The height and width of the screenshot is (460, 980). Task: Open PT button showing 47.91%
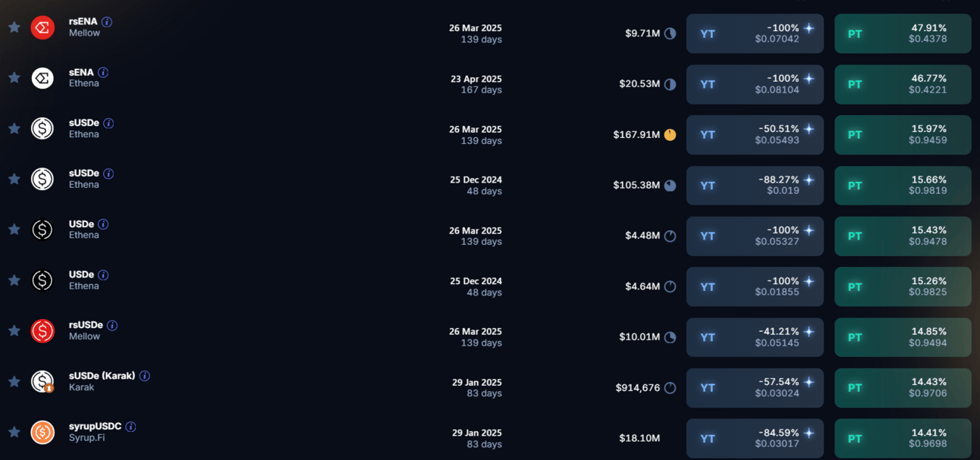pos(903,33)
